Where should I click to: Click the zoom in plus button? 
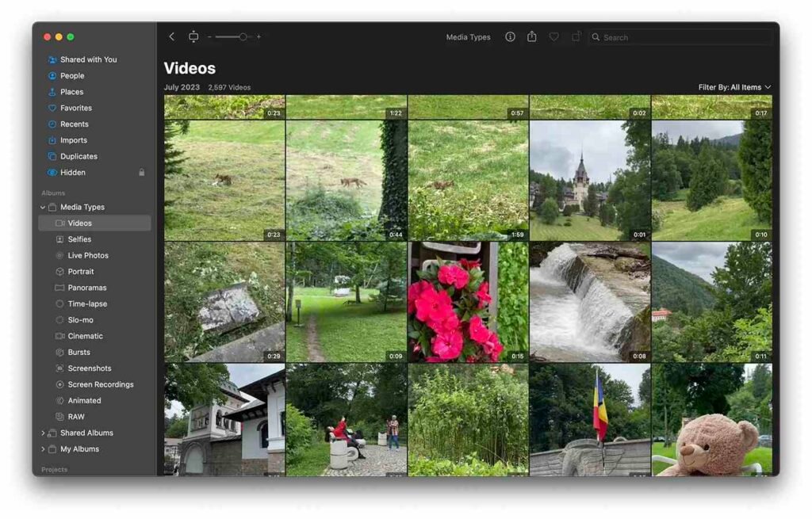[x=259, y=36]
